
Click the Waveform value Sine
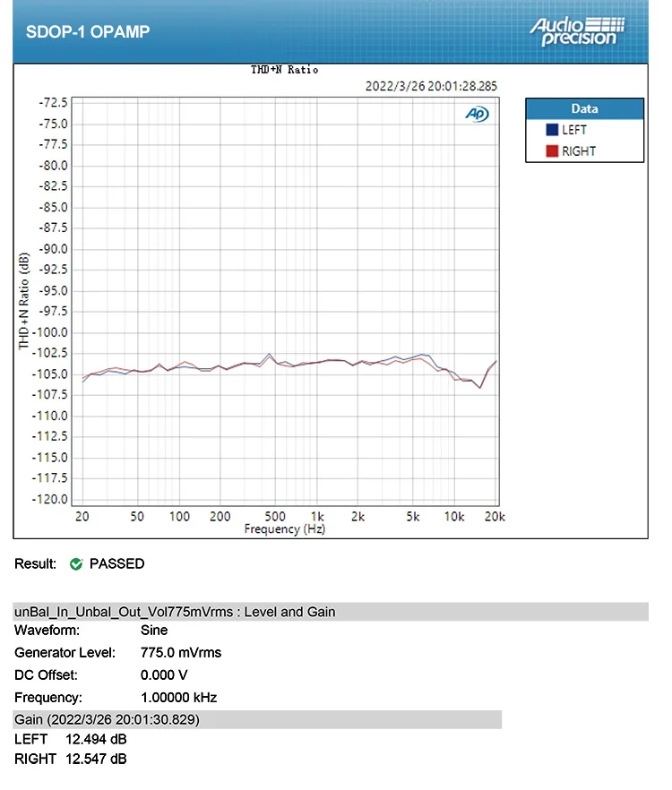[154, 631]
